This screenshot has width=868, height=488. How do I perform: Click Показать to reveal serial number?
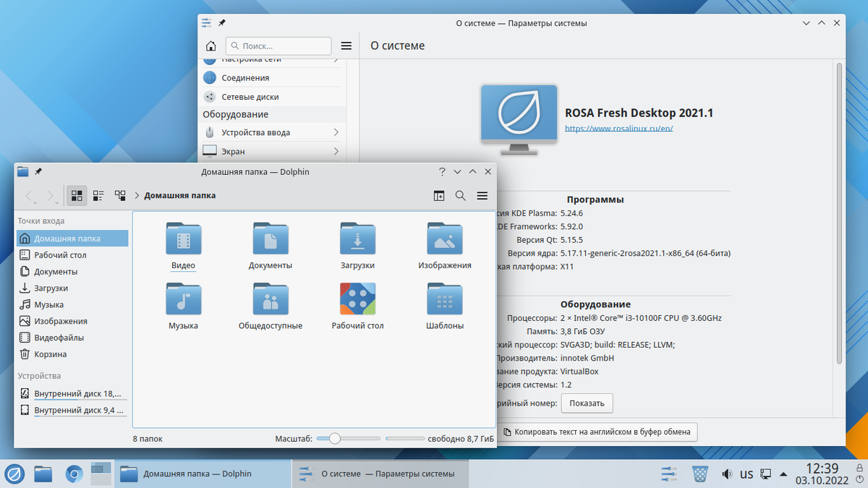(587, 403)
